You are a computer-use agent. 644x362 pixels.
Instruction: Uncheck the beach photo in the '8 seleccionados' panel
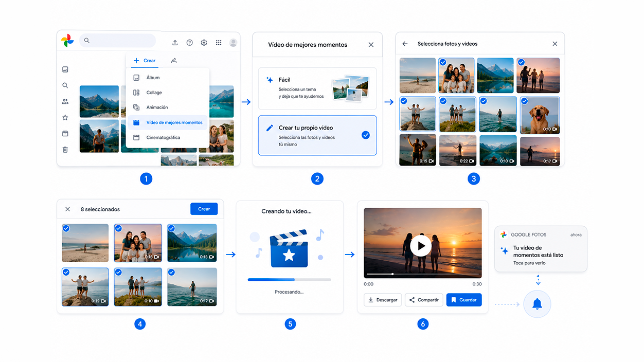tap(66, 228)
